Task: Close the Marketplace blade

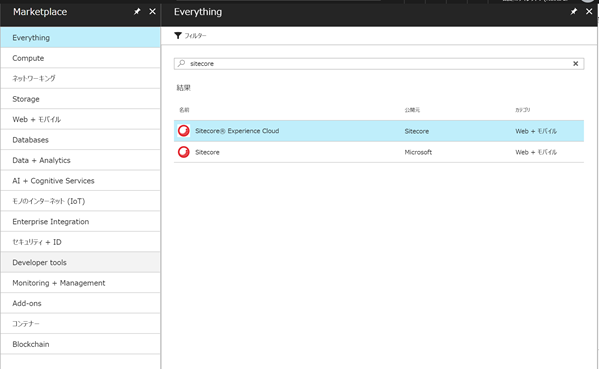Action: [152, 12]
